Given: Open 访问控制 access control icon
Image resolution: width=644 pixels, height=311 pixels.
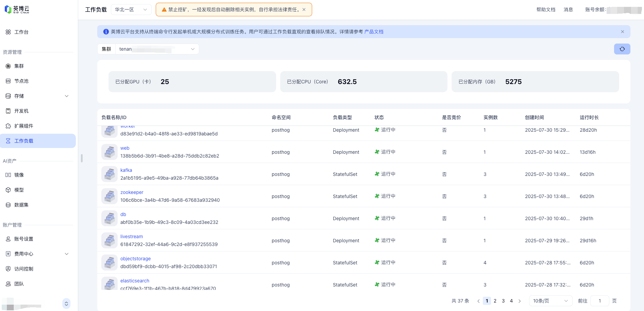Looking at the screenshot, I should [8, 269].
